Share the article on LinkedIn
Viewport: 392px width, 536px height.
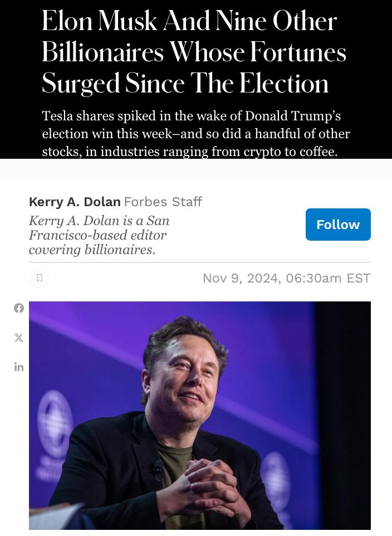[x=19, y=367]
